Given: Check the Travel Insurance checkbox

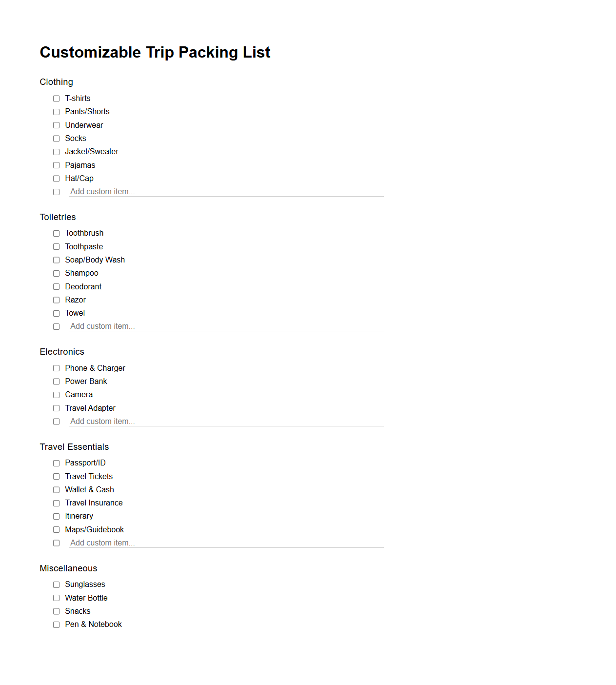Looking at the screenshot, I should (x=56, y=503).
